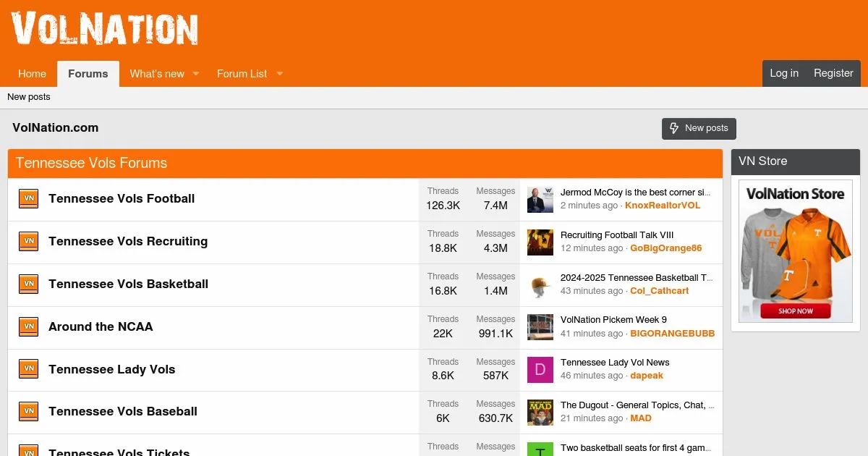
Task: Open GoBigOrange86's avatar in Recruiting row
Action: click(540, 242)
